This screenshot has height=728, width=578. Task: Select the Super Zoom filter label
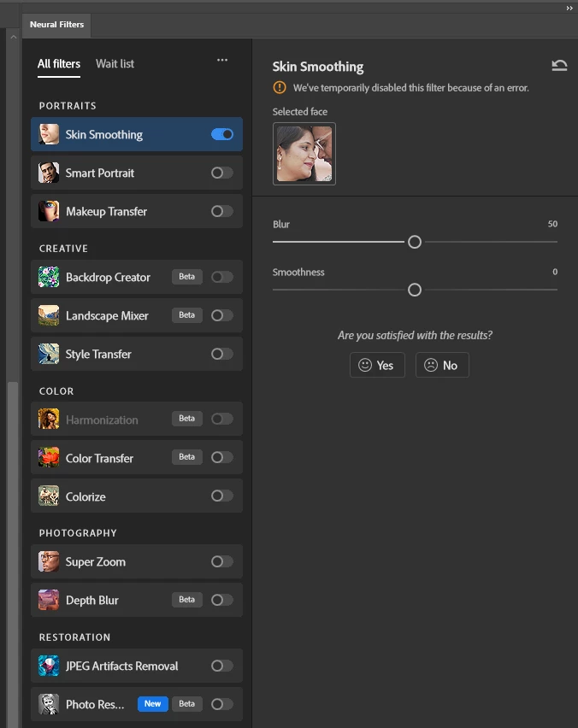coord(95,561)
